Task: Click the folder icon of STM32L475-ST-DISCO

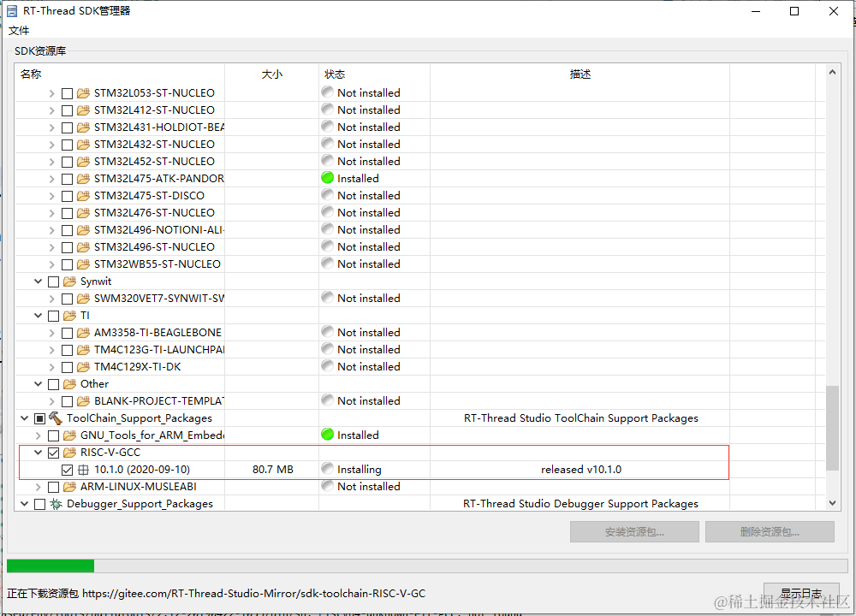Action: tap(83, 196)
